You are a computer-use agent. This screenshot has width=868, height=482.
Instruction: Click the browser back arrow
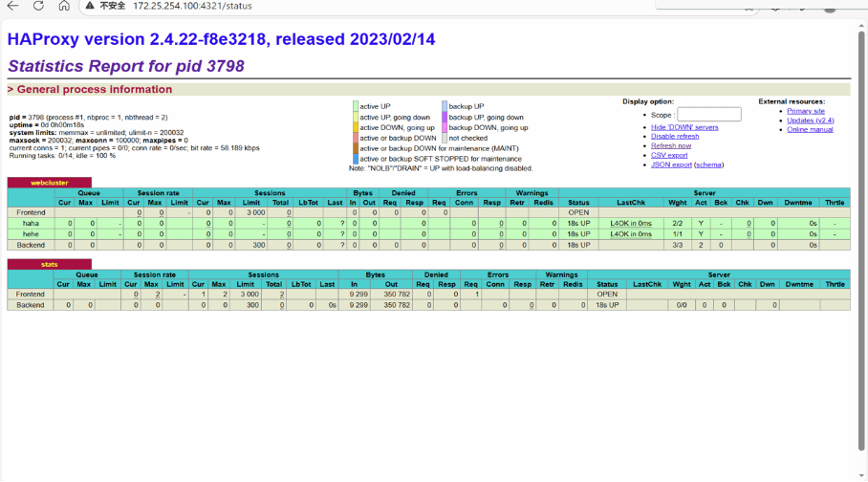(x=12, y=6)
